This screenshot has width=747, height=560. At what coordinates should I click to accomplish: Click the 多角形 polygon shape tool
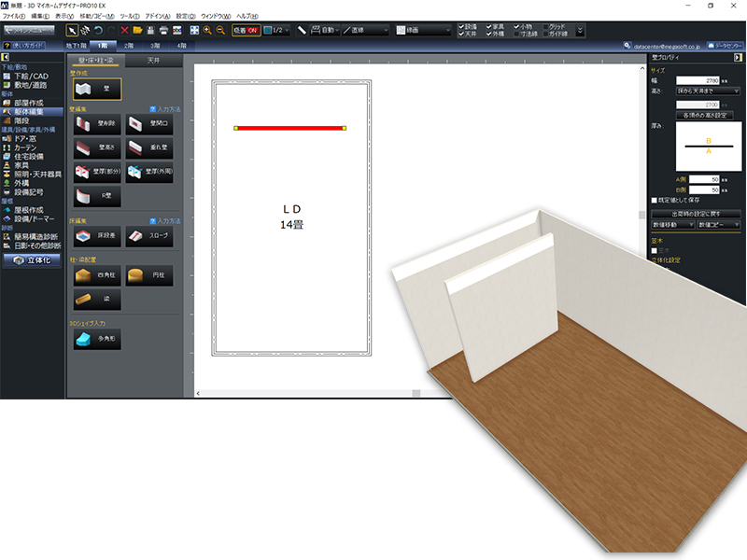point(96,340)
